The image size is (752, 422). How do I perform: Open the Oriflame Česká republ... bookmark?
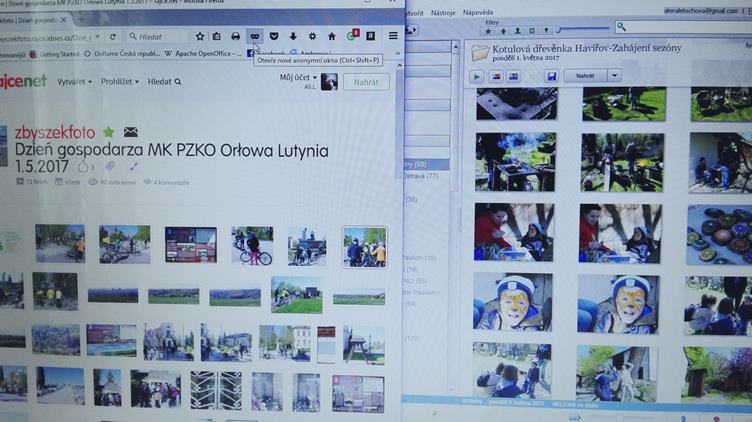[x=122, y=54]
